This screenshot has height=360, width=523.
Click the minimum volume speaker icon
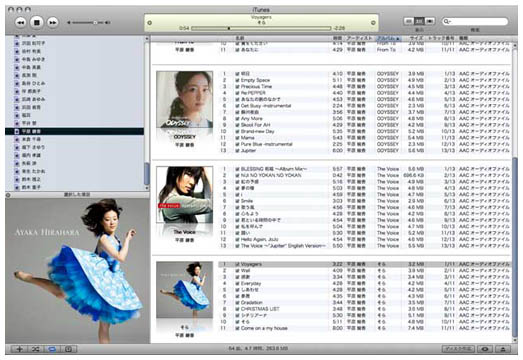(x=69, y=22)
